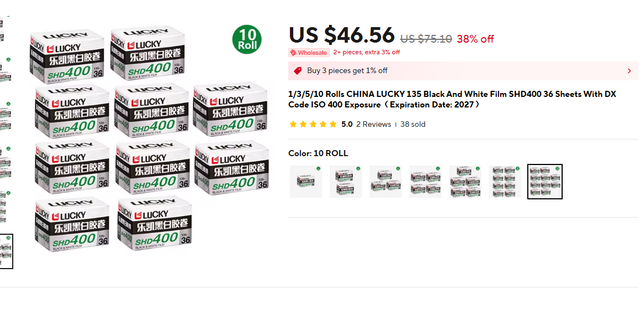Select the five-roll color option
Viewport: 644px width, 309px height.
465,182
